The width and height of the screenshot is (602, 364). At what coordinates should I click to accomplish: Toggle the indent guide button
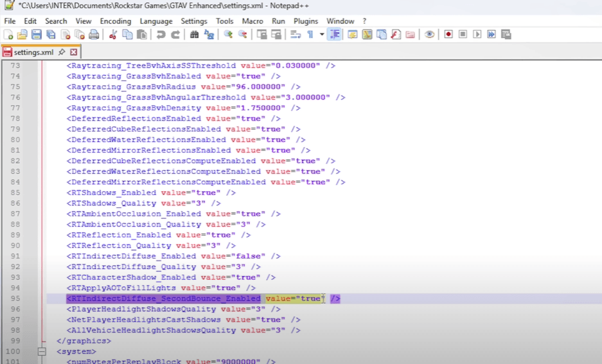click(x=334, y=35)
